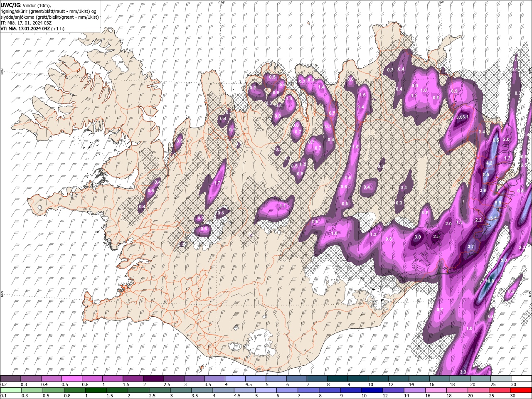Pick the pale pink 16–18 rain legend swatch
Image resolution: width=532 pixels, height=399 pixels.
click(435, 390)
